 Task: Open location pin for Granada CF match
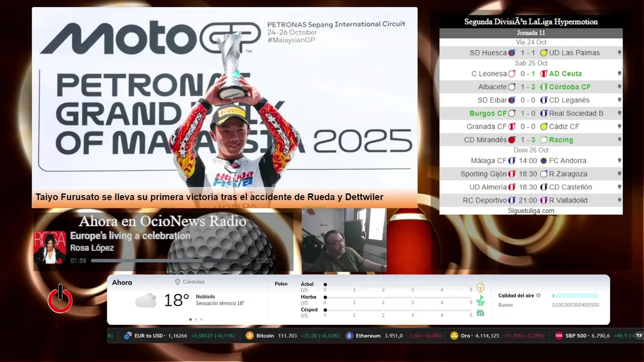[x=619, y=127]
